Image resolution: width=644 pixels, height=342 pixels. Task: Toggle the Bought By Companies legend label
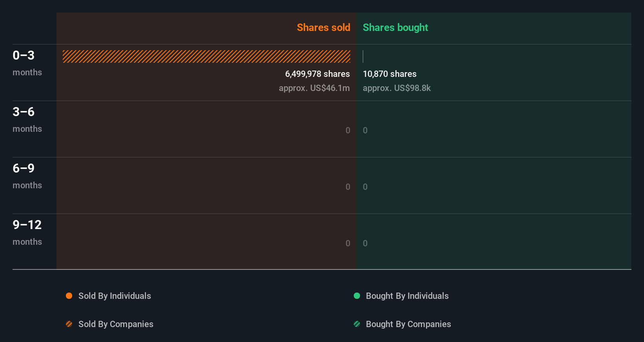[408, 324]
